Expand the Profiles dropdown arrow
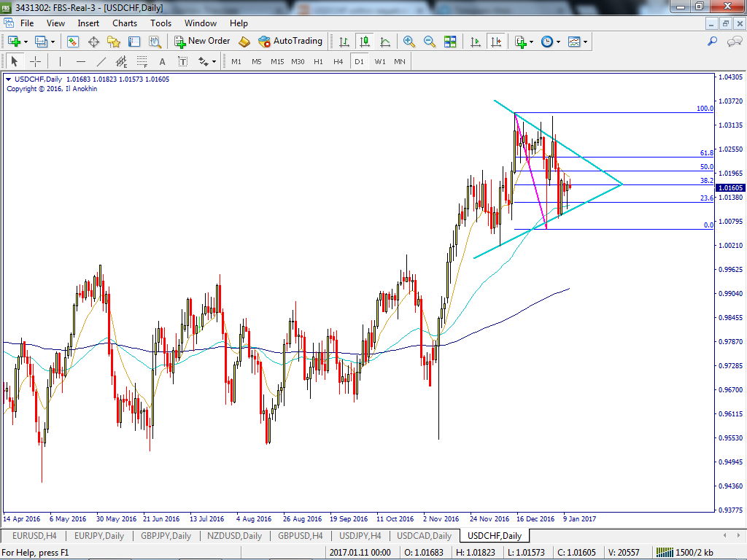The height and width of the screenshot is (560, 747). (x=53, y=42)
